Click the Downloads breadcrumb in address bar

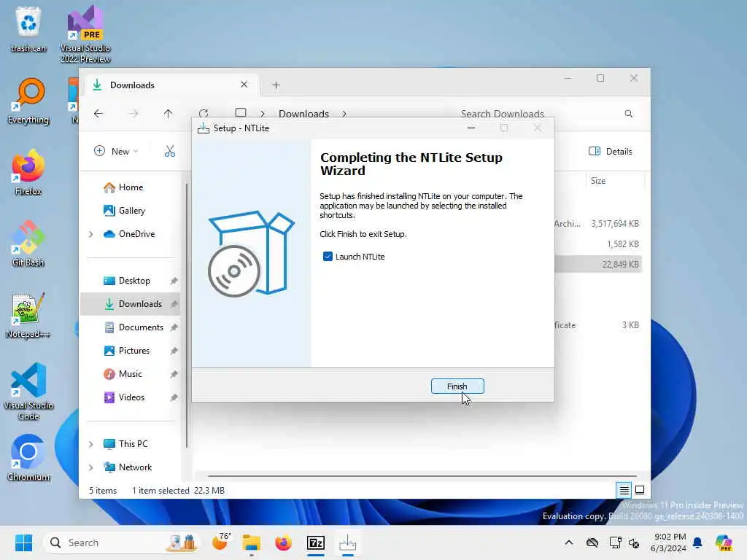tap(303, 114)
